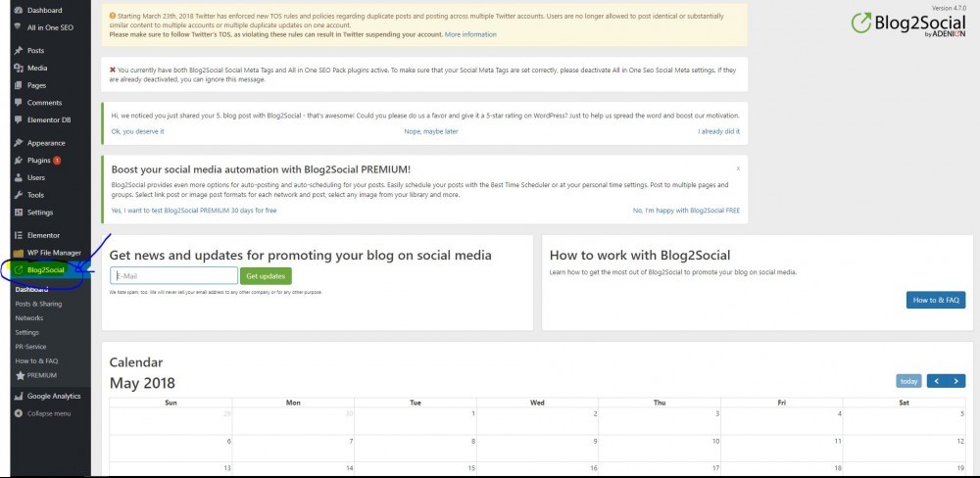Image resolution: width=980 pixels, height=478 pixels.
Task: Click 'Nope, maybe later' link
Action: pos(430,132)
